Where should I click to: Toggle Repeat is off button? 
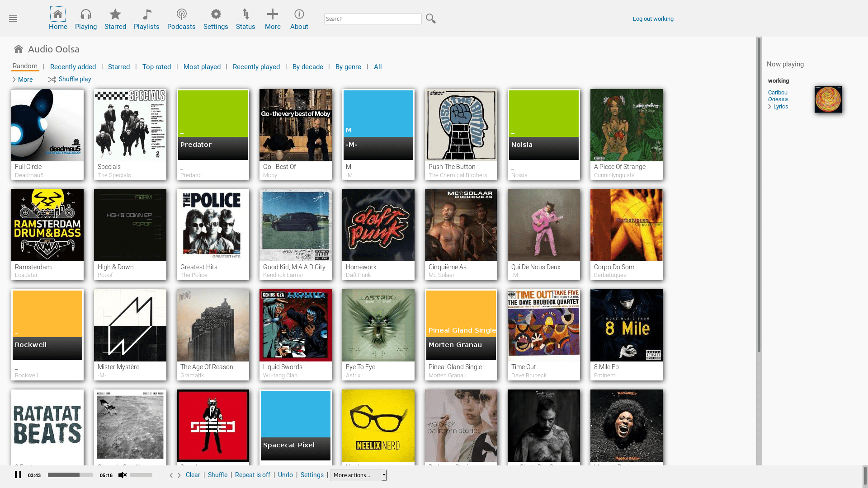point(252,475)
